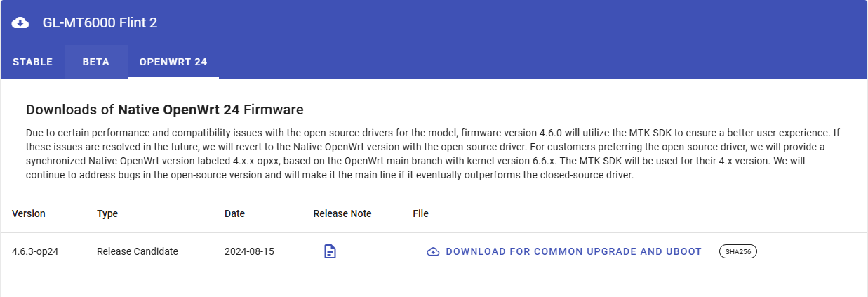Switch to the STABLE tab
The width and height of the screenshot is (868, 297).
32,62
